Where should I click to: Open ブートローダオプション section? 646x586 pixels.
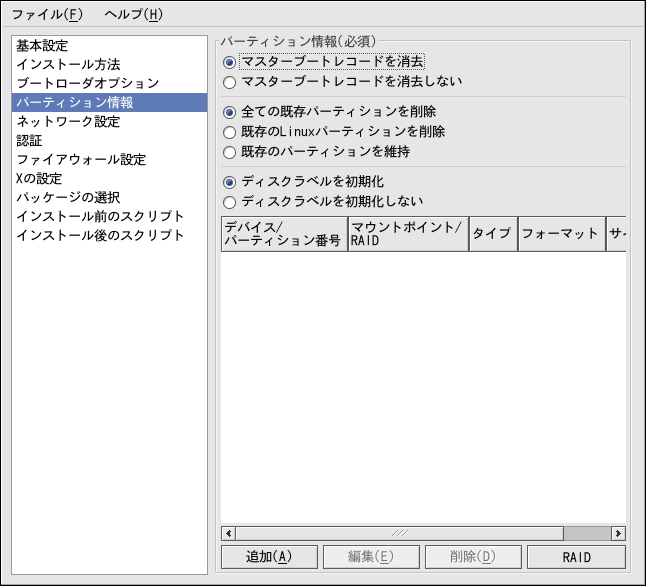pyautogui.click(x=88, y=83)
